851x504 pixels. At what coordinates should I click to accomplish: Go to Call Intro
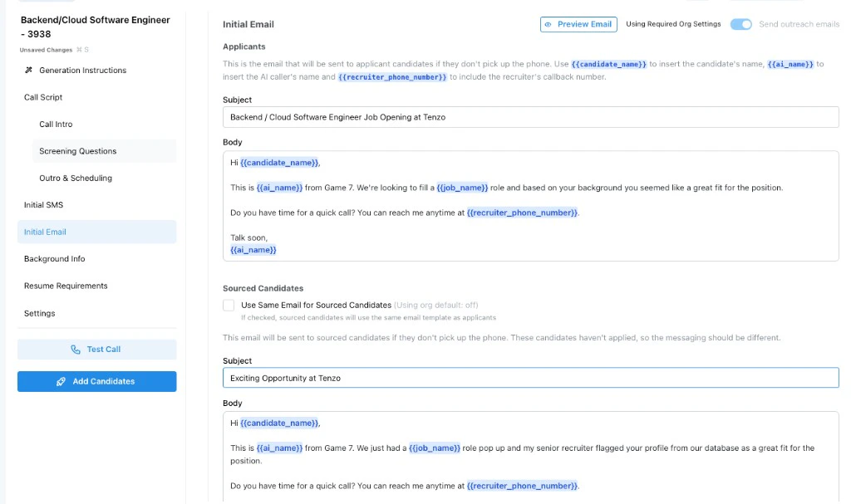[56, 125]
